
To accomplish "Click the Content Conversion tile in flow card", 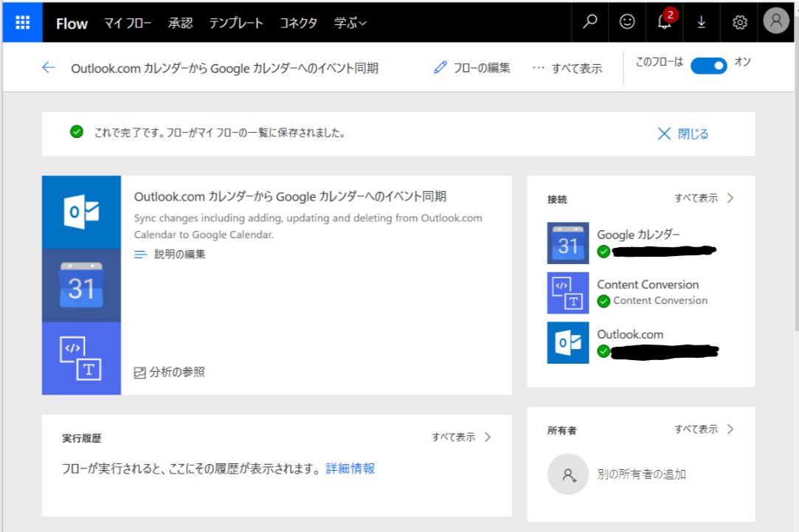I will pyautogui.click(x=82, y=359).
